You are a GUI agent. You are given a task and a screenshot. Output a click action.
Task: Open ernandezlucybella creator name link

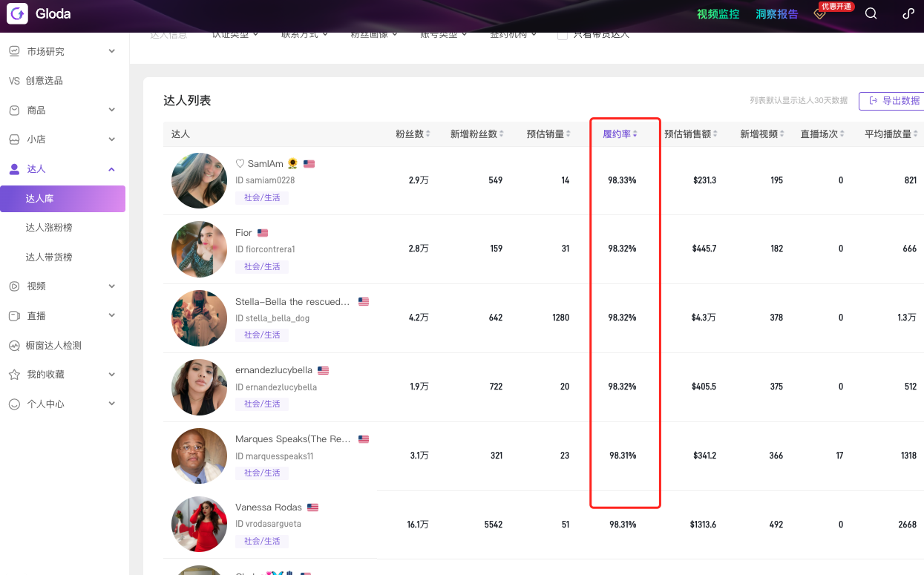point(274,370)
